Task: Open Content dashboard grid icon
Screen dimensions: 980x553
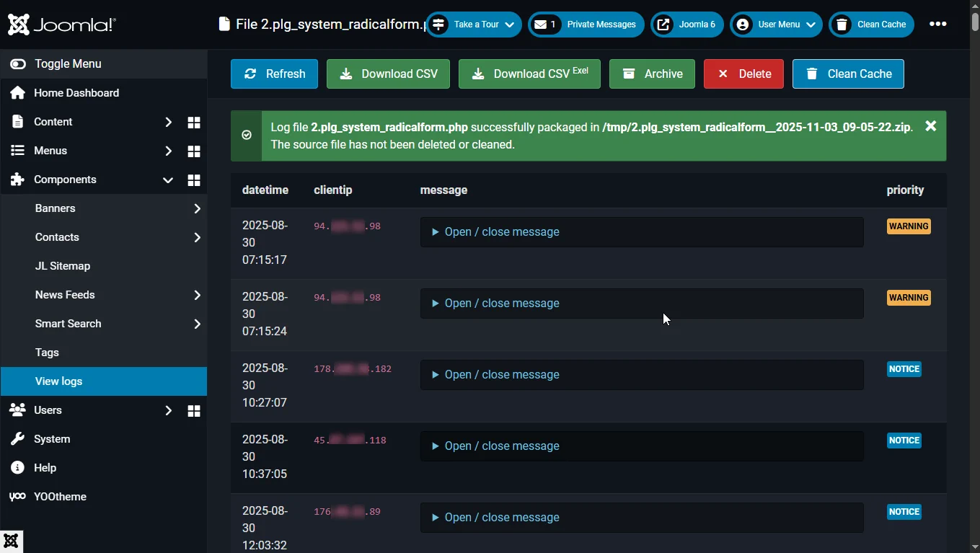Action: (x=193, y=123)
